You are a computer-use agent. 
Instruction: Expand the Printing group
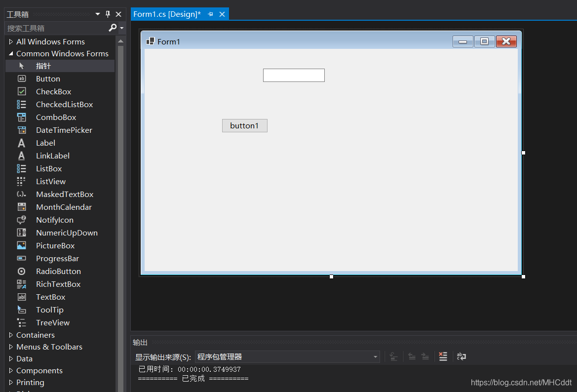pos(11,383)
